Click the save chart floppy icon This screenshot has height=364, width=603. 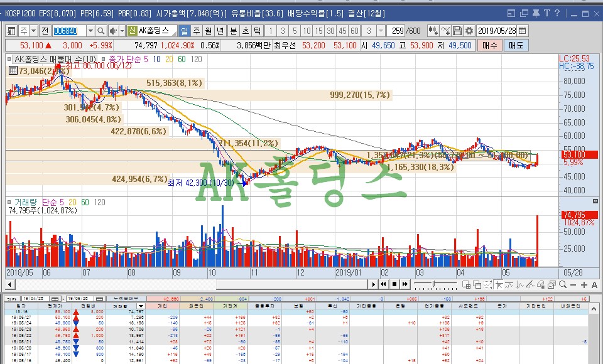pos(457,31)
